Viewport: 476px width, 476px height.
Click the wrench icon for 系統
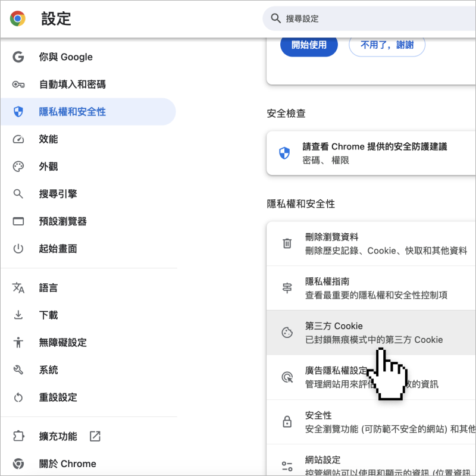coord(18,369)
